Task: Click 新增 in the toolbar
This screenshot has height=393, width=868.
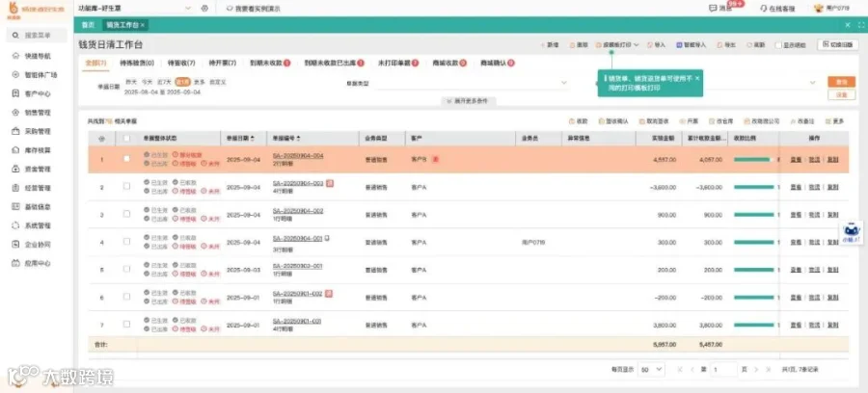Action: coord(549,44)
